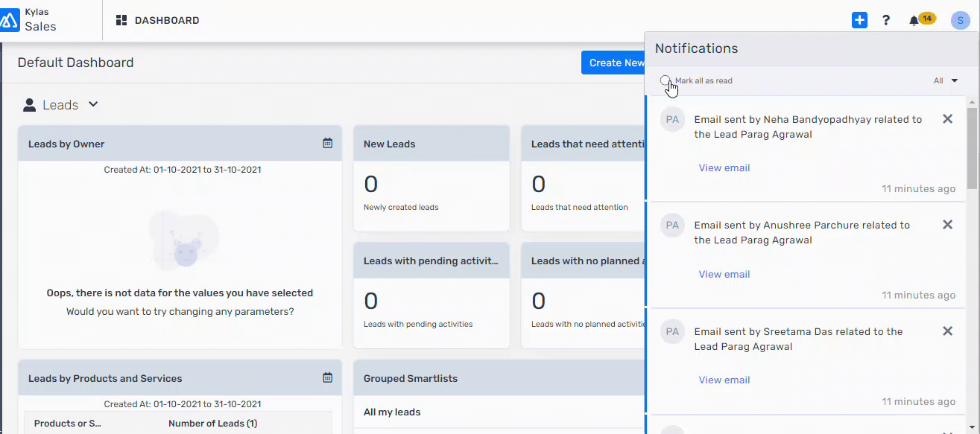This screenshot has width=980, height=434.
Task: Click PA avatar on Neha Bandyopadhyay notification
Action: (673, 119)
